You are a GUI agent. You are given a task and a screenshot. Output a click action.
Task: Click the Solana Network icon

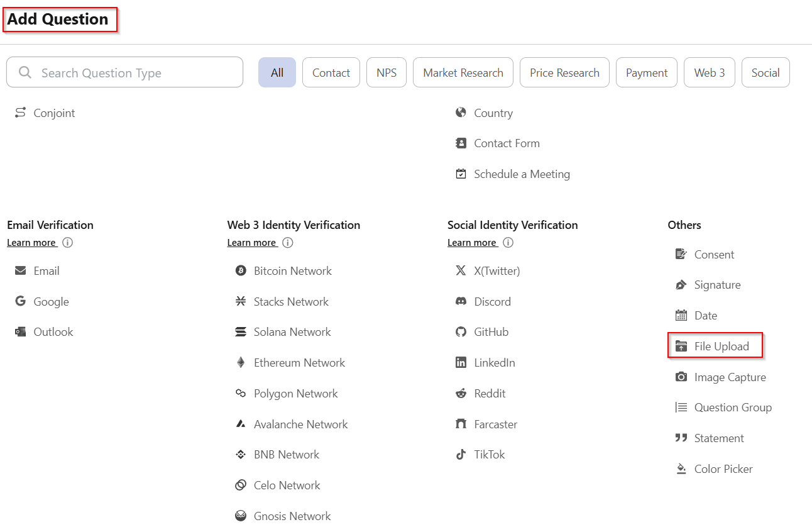tap(241, 331)
